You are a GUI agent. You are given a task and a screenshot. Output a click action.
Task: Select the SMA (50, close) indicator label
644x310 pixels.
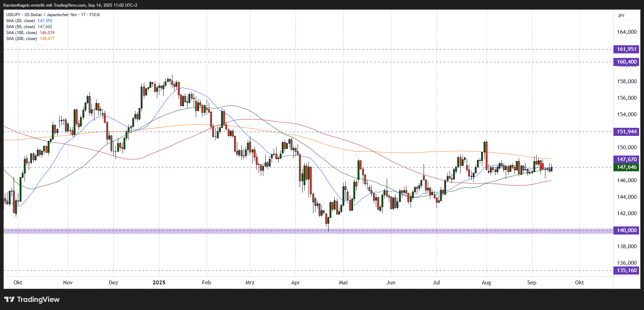21,27
